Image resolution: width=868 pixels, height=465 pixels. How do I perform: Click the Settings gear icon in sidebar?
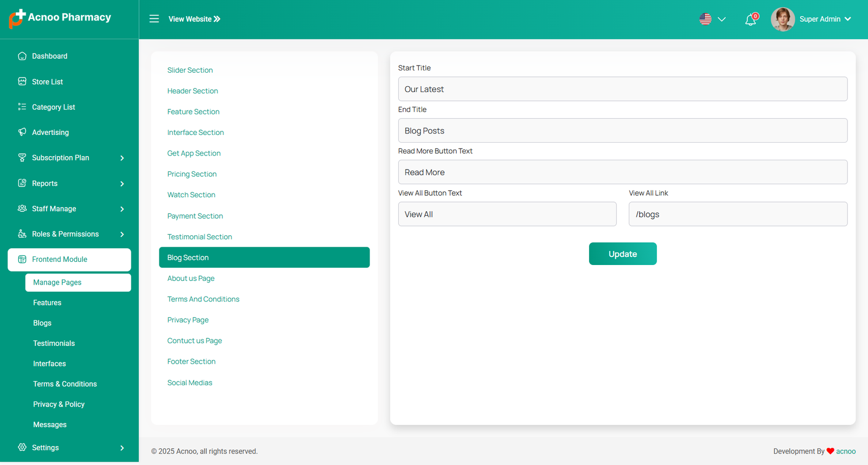coord(22,447)
